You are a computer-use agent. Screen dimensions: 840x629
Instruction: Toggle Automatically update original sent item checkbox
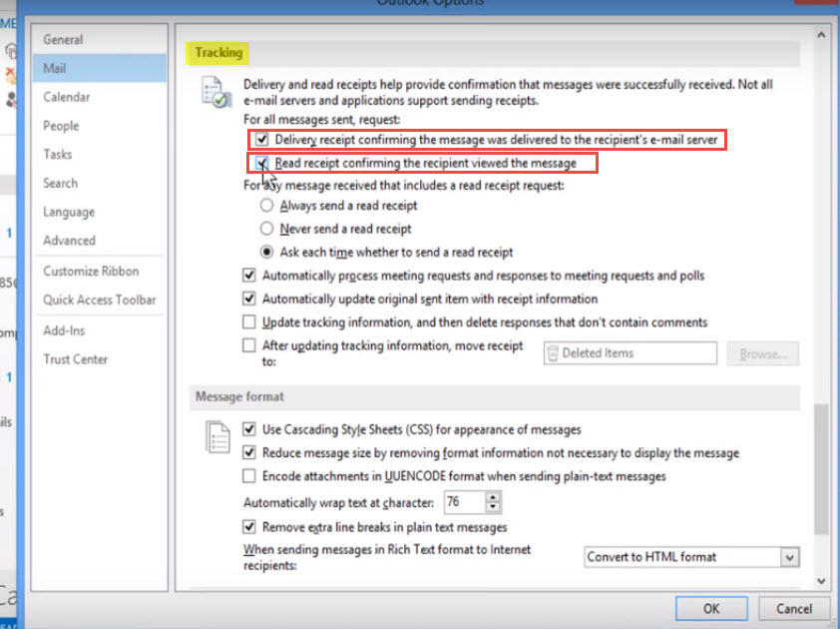[249, 299]
